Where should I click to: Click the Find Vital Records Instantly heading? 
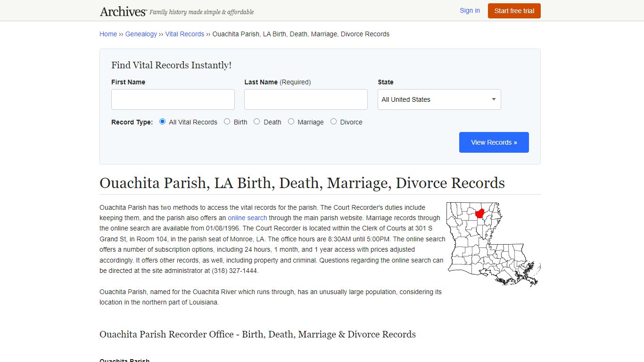pyautogui.click(x=172, y=66)
